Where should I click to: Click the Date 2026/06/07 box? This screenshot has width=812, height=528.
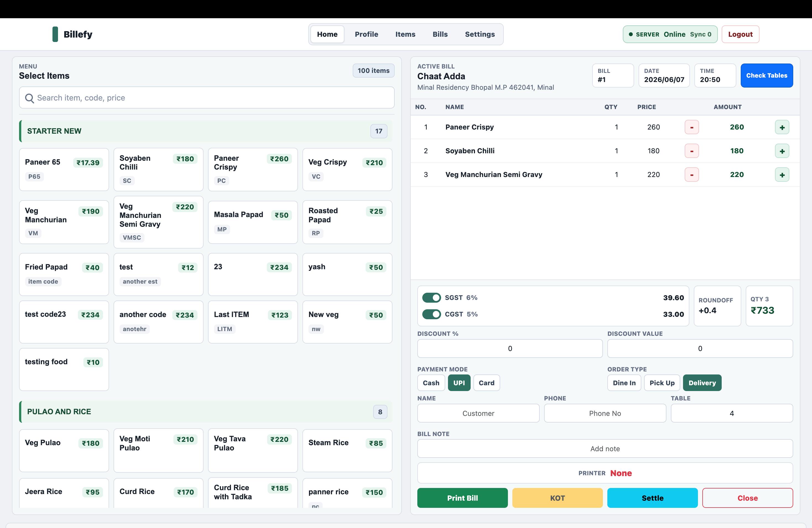click(664, 75)
